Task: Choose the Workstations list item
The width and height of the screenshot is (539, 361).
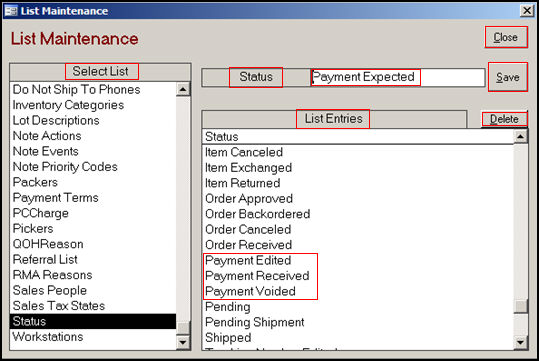Action: point(93,337)
